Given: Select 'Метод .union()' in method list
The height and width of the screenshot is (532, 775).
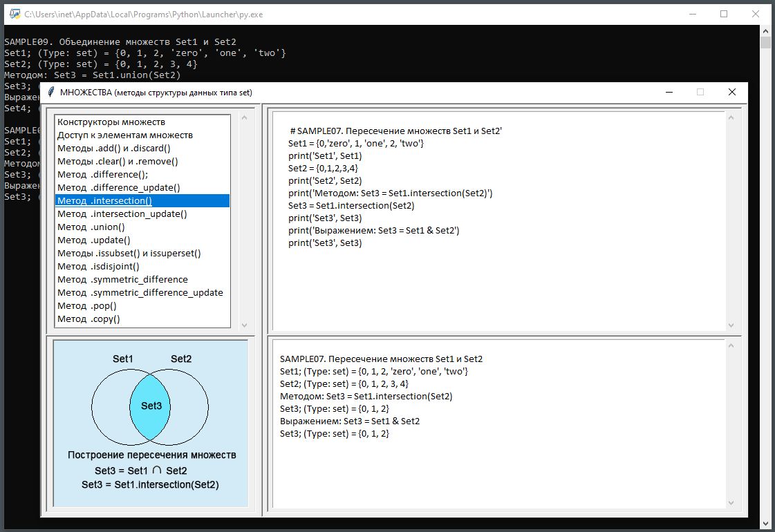Looking at the screenshot, I should 91,227.
